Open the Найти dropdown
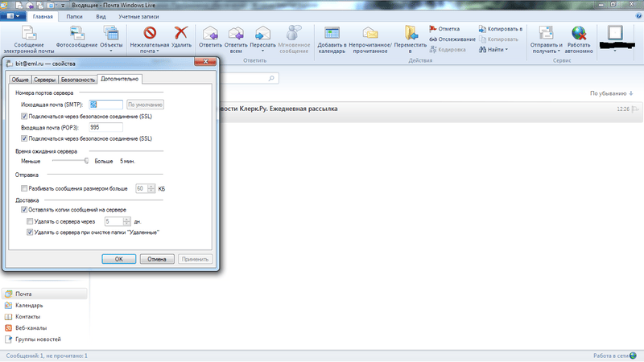This screenshot has width=644, height=362. pos(493,50)
